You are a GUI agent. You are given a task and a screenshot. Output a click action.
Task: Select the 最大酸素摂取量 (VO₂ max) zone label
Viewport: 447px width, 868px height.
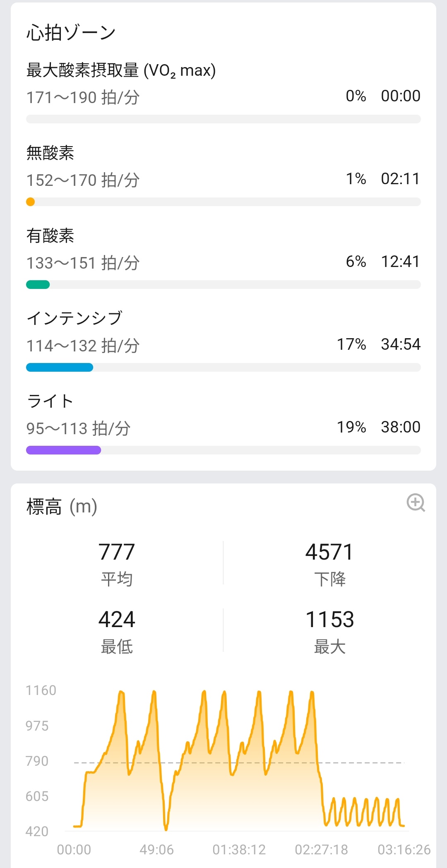(121, 70)
